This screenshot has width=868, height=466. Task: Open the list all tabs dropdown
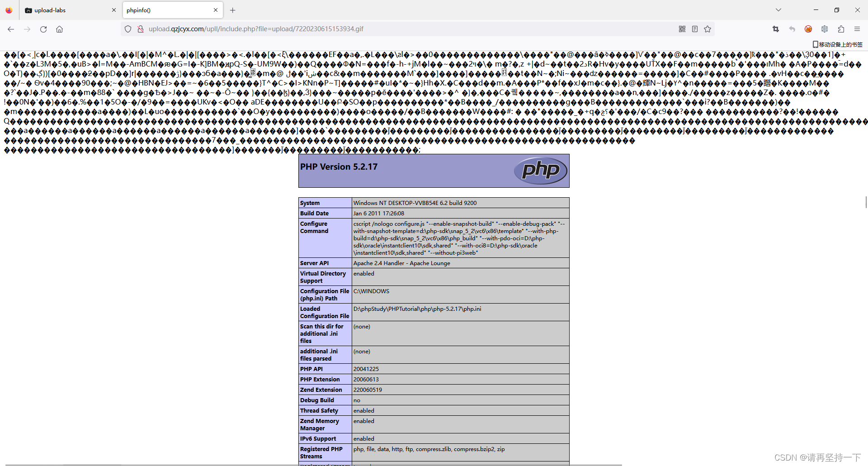click(778, 10)
